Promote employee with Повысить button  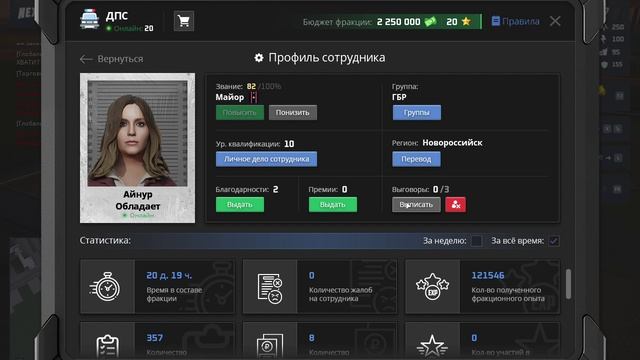pos(240,113)
